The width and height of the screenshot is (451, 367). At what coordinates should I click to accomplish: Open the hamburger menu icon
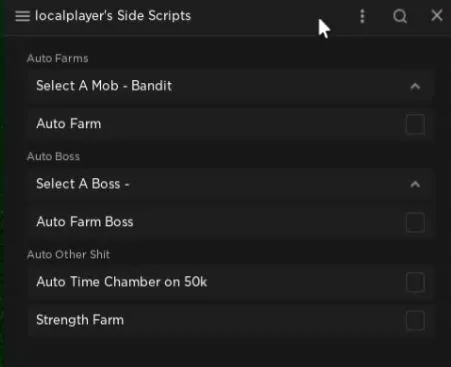coord(22,16)
